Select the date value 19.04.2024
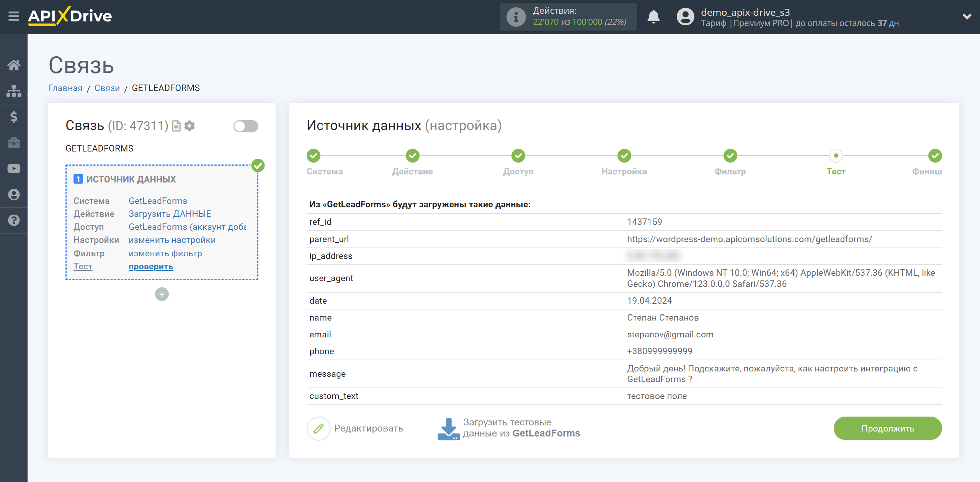Image resolution: width=980 pixels, height=482 pixels. [x=649, y=301]
